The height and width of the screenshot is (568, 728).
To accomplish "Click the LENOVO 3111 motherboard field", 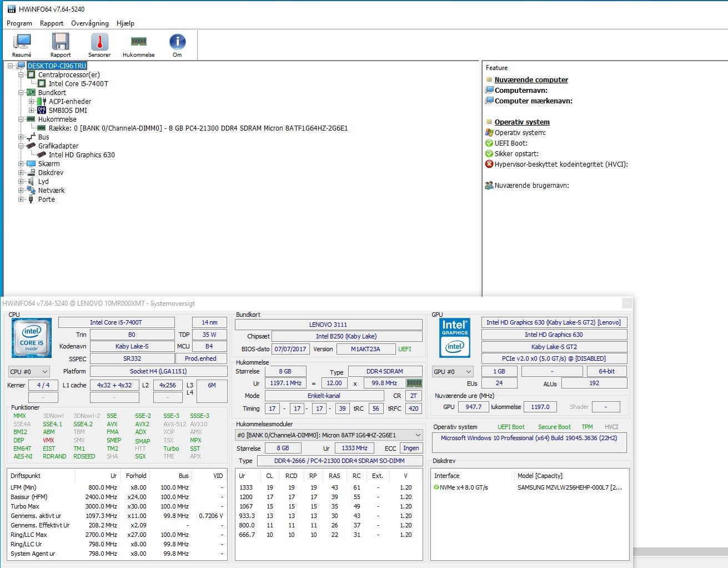I will tap(328, 325).
